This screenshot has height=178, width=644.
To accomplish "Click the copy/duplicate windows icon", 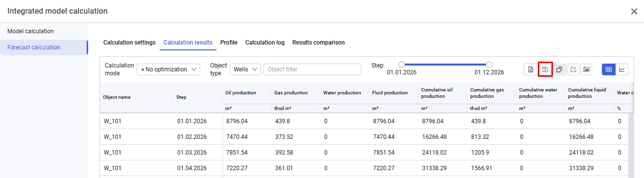I will pyautogui.click(x=559, y=69).
